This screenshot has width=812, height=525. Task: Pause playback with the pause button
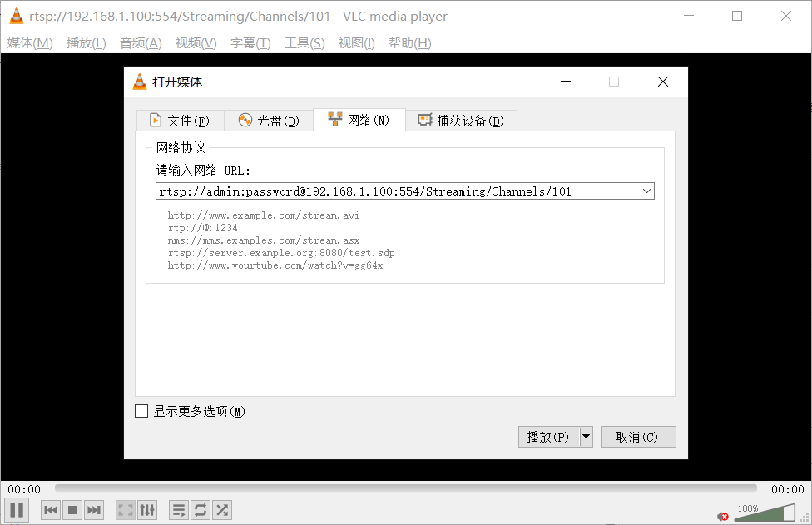coord(17,510)
